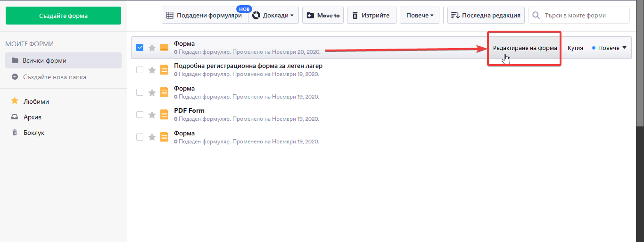
Task: Check the PDF Form checkbox
Action: click(140, 115)
